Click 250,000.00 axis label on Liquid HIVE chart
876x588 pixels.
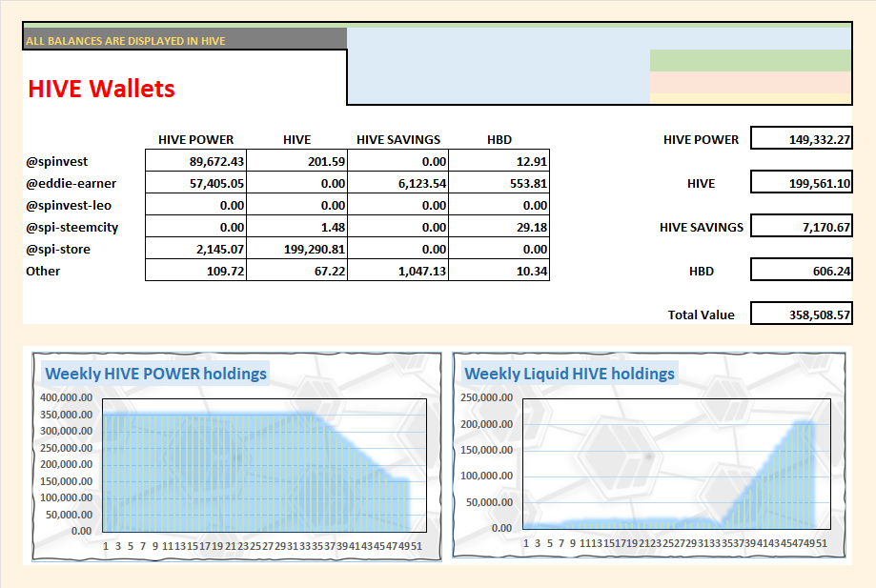tap(486, 397)
